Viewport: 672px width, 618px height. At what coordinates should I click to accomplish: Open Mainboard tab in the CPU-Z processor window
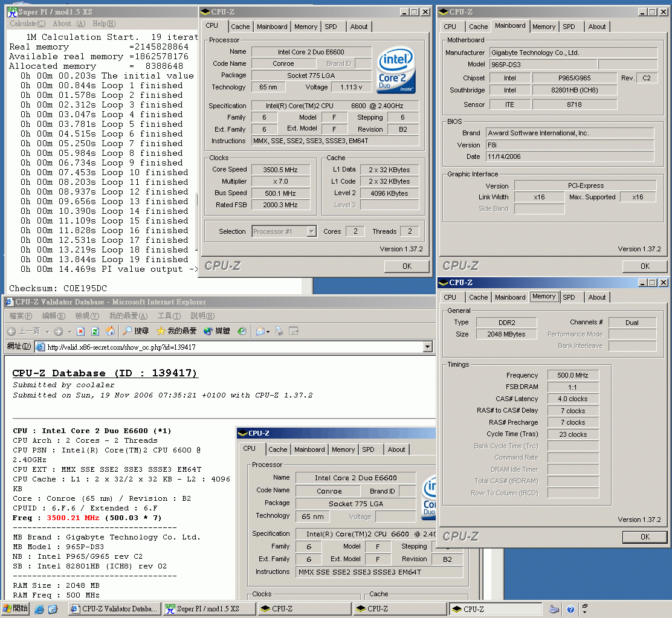coord(272,27)
